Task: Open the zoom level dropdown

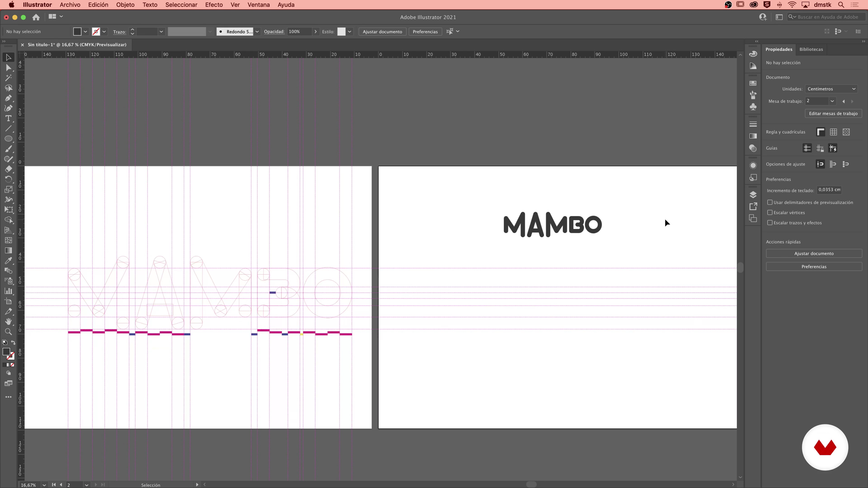Action: (x=44, y=485)
